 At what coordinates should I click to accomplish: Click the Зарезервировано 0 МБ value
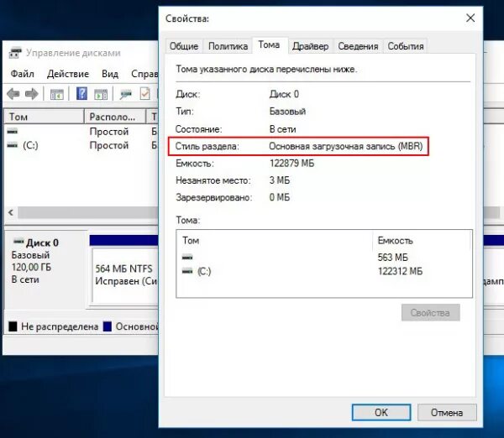(x=280, y=197)
